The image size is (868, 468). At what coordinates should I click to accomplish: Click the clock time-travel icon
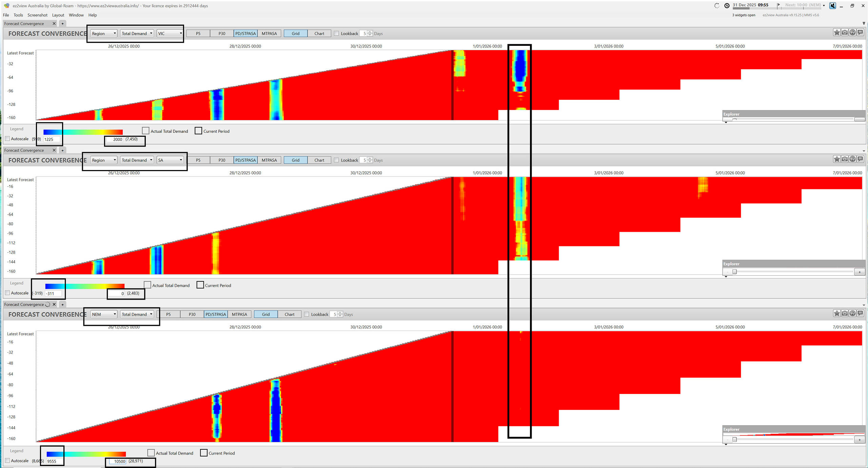click(x=727, y=5)
